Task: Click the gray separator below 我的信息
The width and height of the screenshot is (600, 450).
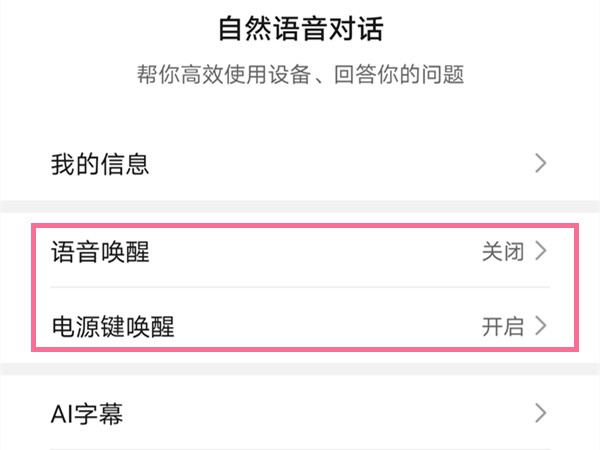Action: click(300, 206)
